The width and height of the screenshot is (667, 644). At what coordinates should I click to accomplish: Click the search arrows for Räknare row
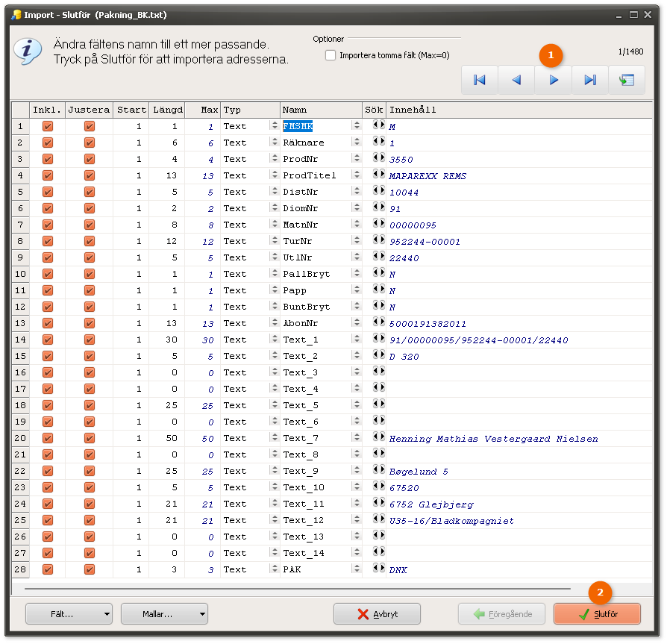(x=378, y=141)
